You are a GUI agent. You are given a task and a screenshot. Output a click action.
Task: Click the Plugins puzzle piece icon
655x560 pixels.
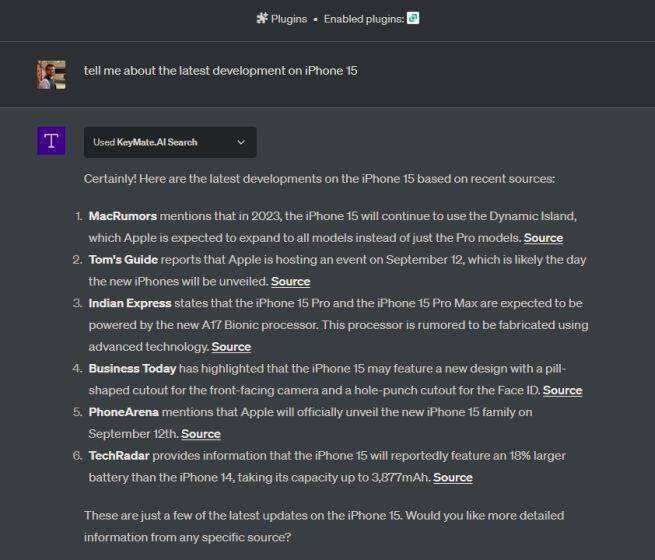click(x=262, y=18)
